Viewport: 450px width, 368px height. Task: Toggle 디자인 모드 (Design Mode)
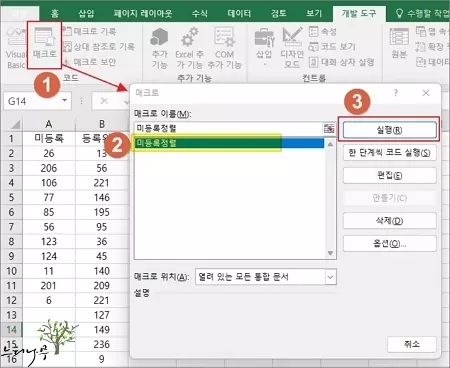click(x=292, y=48)
